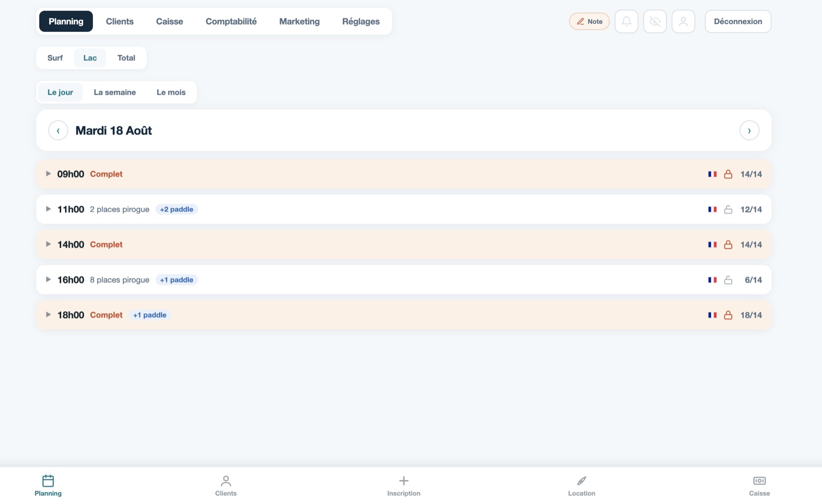
Task: Open Clients in the bottom navigation
Action: [226, 486]
